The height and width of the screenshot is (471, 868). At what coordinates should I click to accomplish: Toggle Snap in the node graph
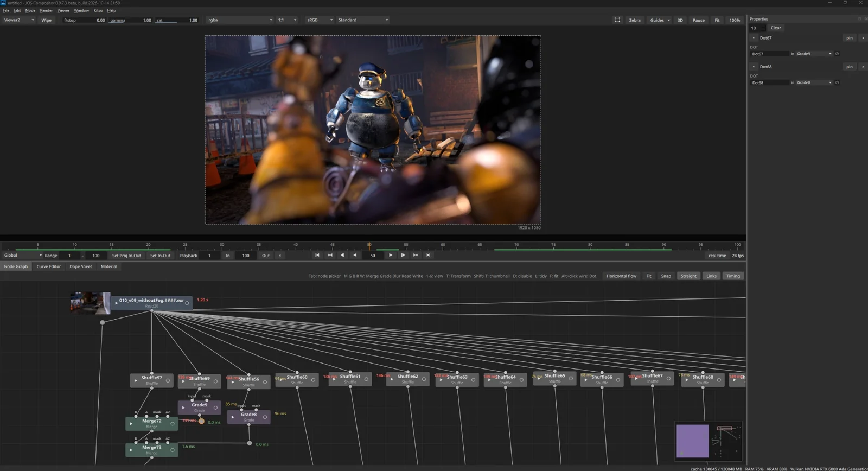pos(666,276)
